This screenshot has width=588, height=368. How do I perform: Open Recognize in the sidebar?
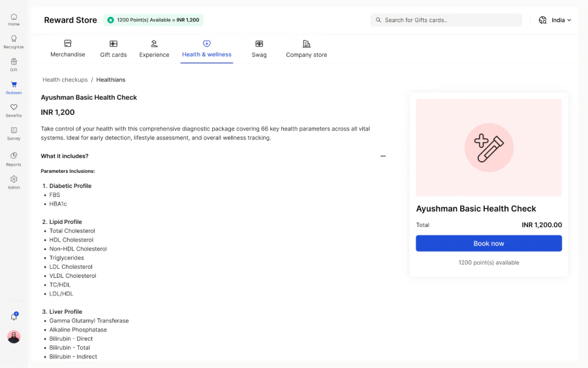[14, 42]
